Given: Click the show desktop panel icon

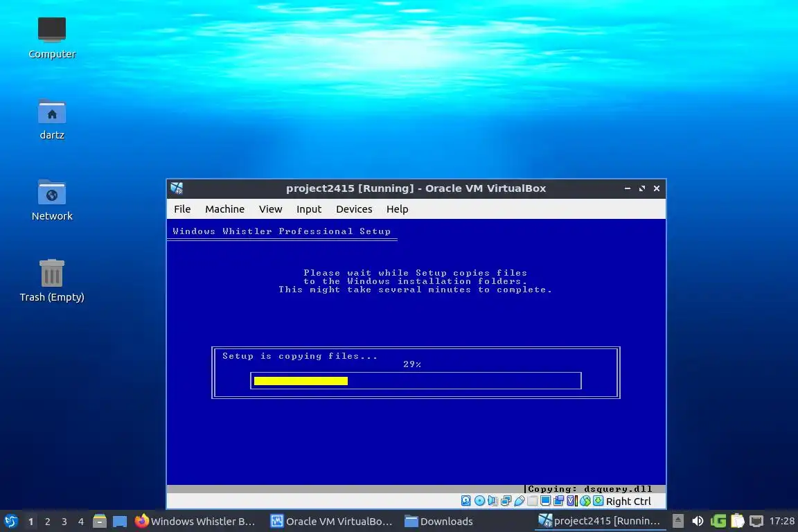Looking at the screenshot, I should (x=120, y=522).
